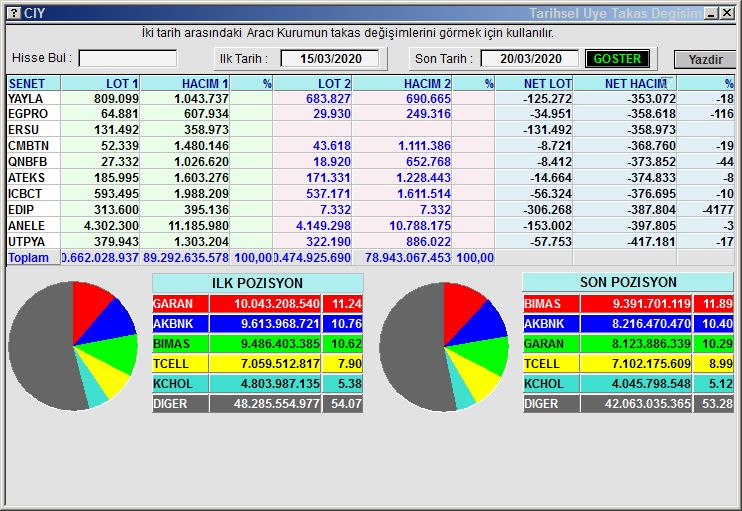
Task: Sort by NET LOT column header
Action: (534, 84)
